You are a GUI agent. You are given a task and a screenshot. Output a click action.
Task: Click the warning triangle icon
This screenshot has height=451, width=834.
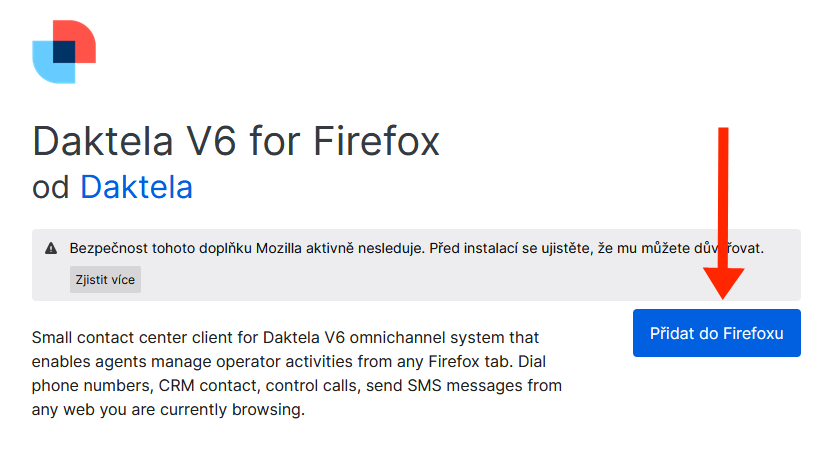(51, 248)
